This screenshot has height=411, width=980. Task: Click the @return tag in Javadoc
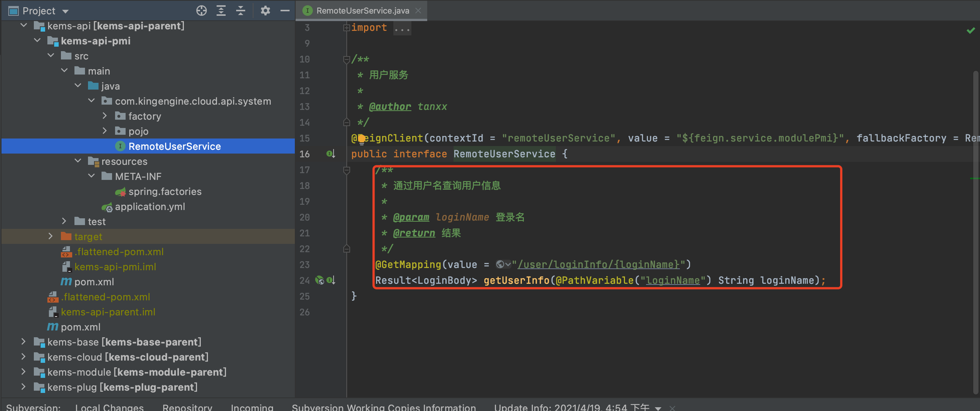click(x=414, y=233)
